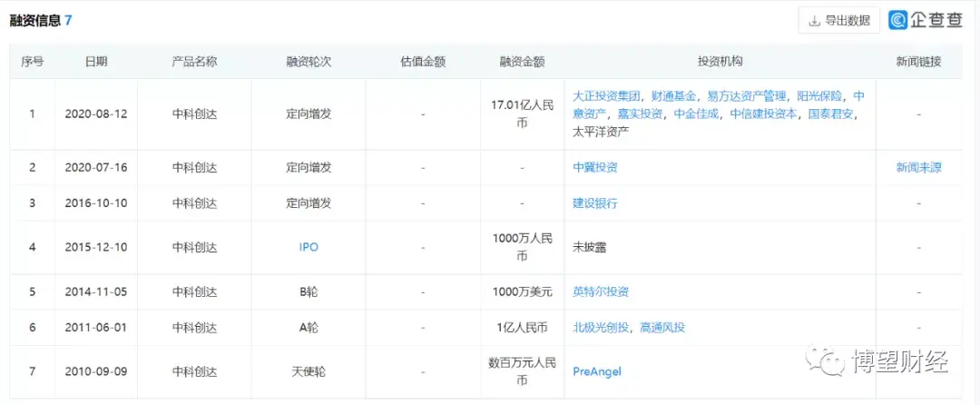Image resolution: width=980 pixels, height=405 pixels.
Task: Select the date 2016-10-10 cell
Action: 96,203
